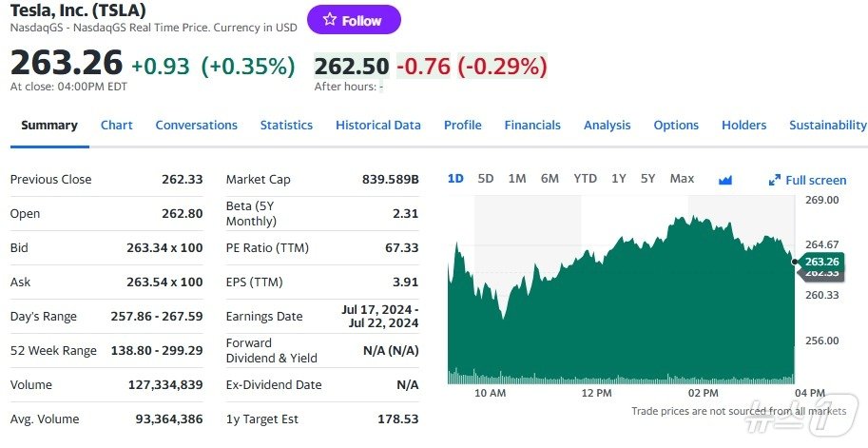The width and height of the screenshot is (868, 448).
Task: Open the Historical Data tab
Action: click(377, 126)
